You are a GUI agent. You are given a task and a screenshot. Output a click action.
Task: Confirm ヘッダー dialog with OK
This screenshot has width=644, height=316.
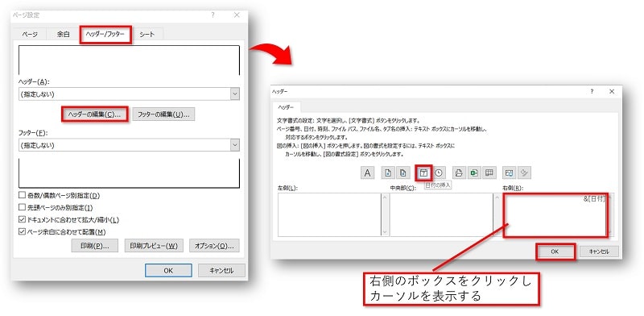pos(555,252)
